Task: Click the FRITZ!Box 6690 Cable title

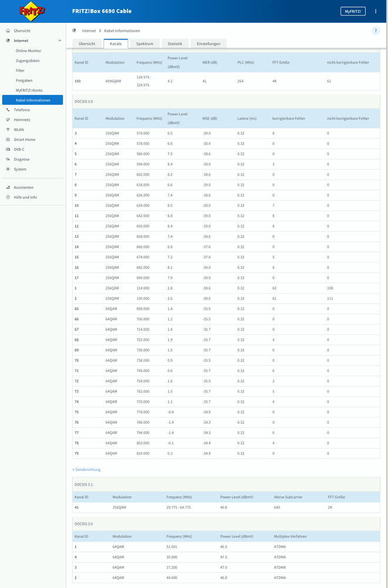Action: pos(102,11)
